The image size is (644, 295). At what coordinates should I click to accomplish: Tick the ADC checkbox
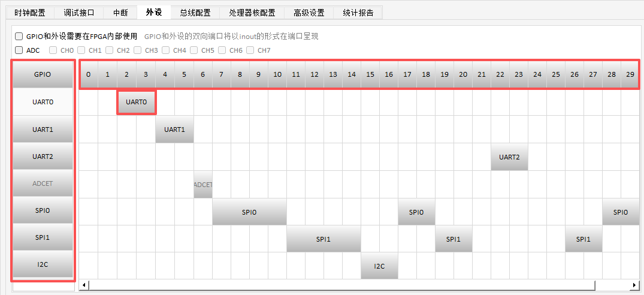coord(19,50)
